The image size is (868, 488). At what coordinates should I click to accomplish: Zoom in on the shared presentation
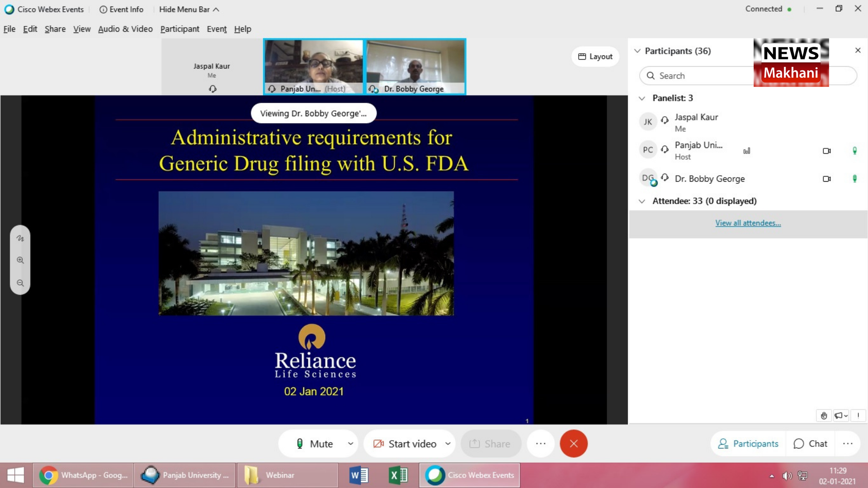(x=20, y=260)
